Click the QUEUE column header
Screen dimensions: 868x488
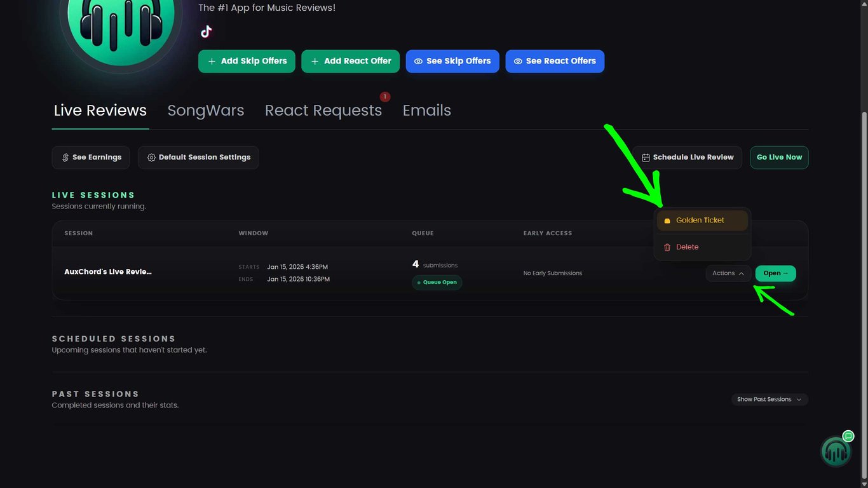[423, 233]
